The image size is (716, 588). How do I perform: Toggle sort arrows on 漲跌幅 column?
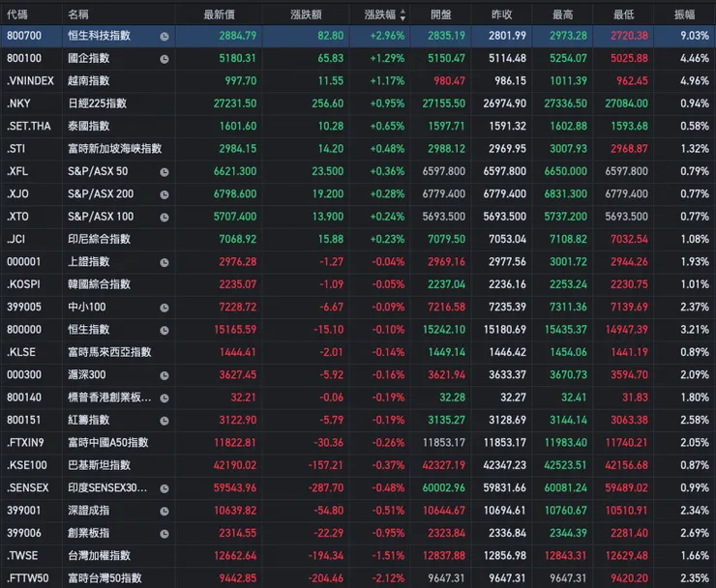[403, 15]
